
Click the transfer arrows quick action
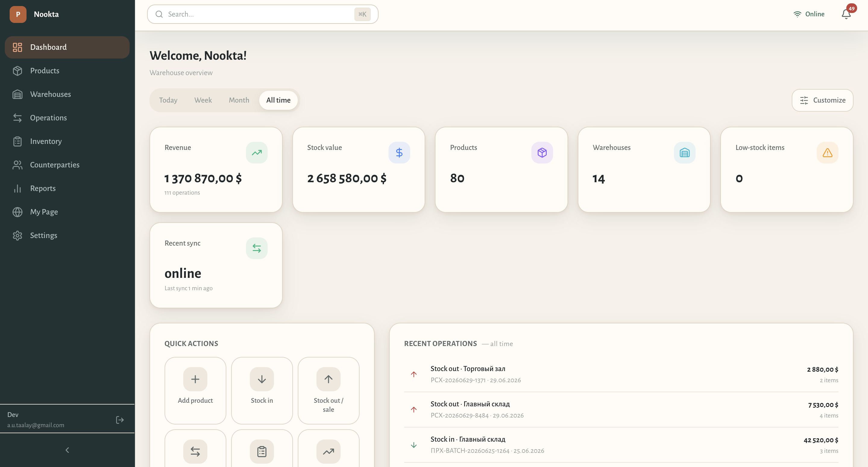[195, 452]
